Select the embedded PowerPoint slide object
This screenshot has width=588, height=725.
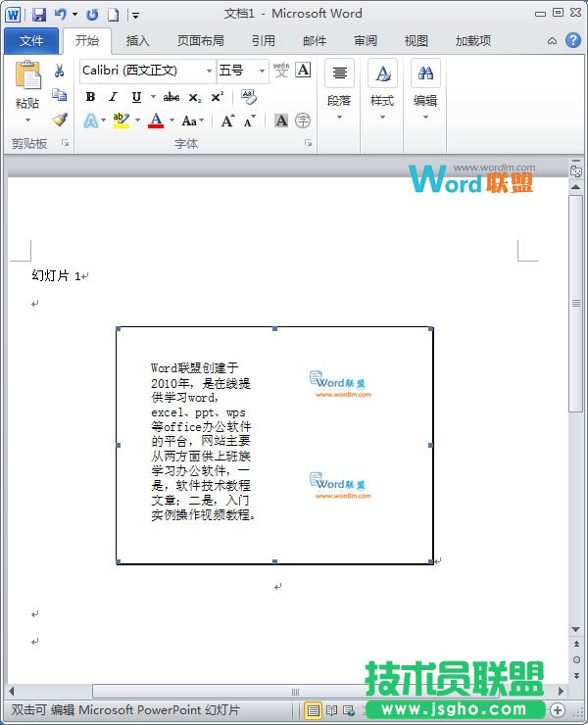point(274,445)
